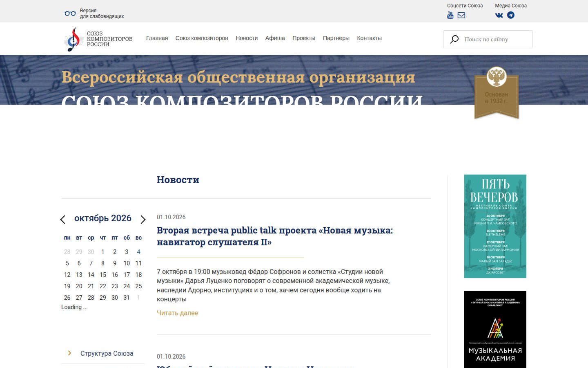This screenshot has height=368, width=588.
Task: Select October 4 in the calendar
Action: pyautogui.click(x=138, y=252)
